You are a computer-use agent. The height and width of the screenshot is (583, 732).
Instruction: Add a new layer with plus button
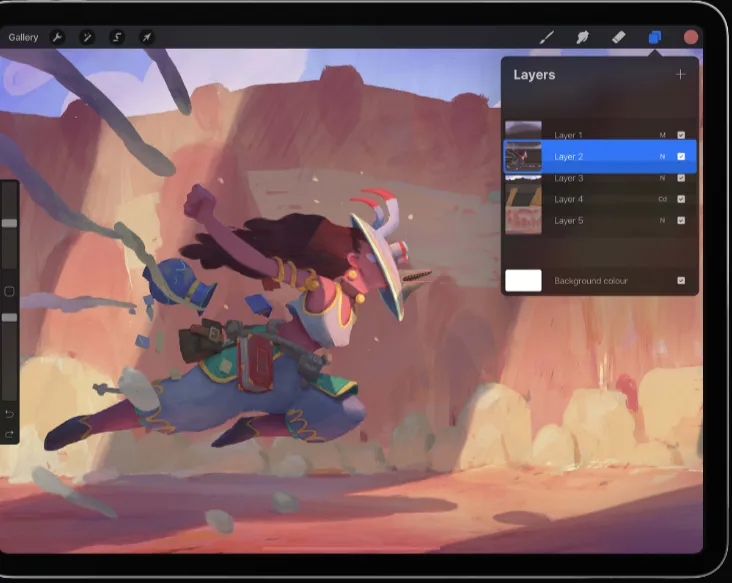[x=681, y=74]
